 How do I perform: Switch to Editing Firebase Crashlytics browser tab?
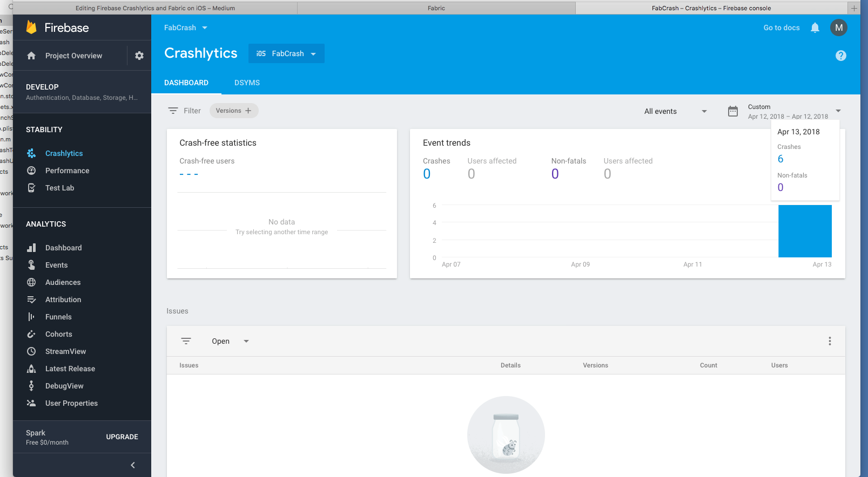coord(155,8)
